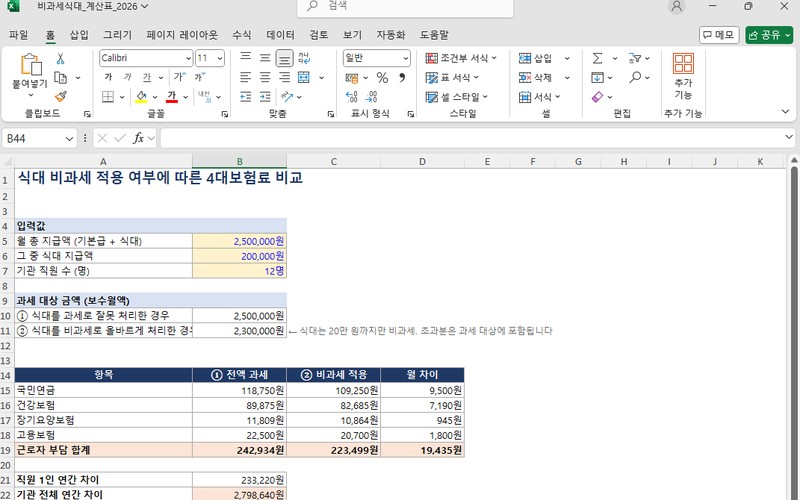Screen dimensions: 800x500
Task: Decrease decimal places
Action: [x=371, y=96]
